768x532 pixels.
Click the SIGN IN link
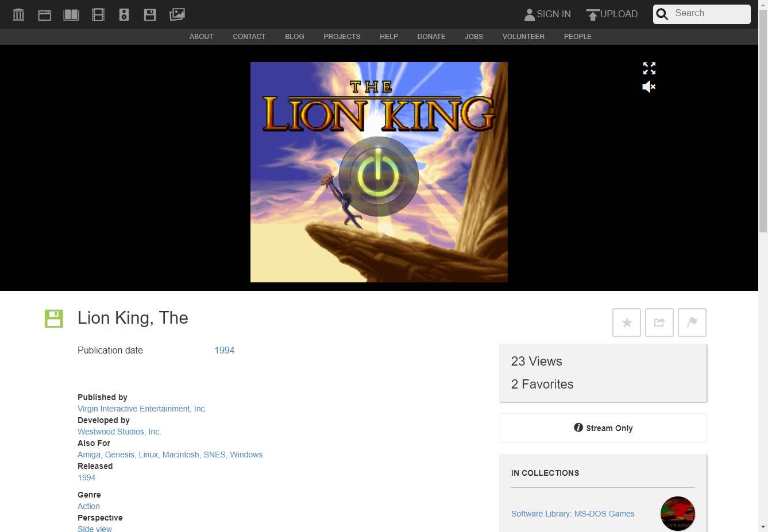coord(554,14)
